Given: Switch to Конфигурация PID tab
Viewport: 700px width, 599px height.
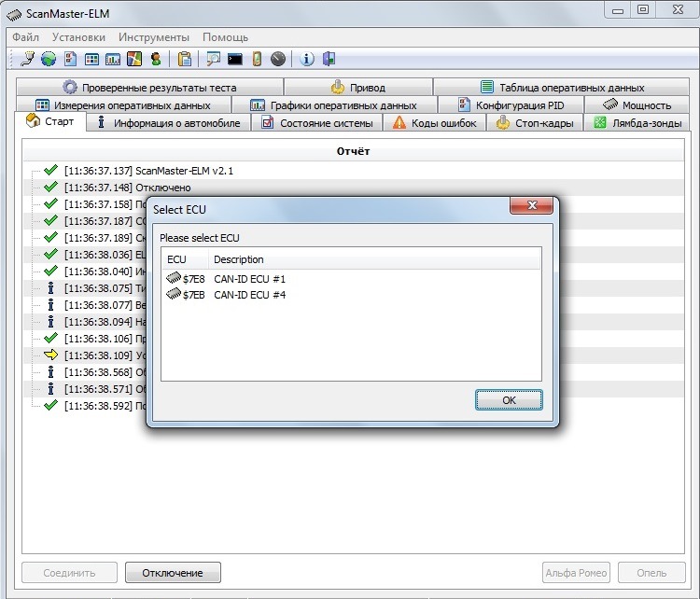Looking at the screenshot, I should pos(511,105).
